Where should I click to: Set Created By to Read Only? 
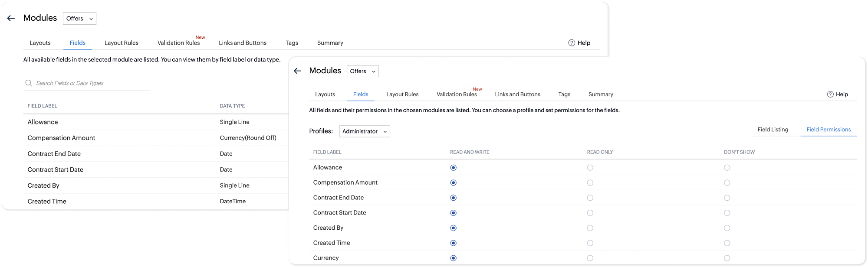(590, 228)
